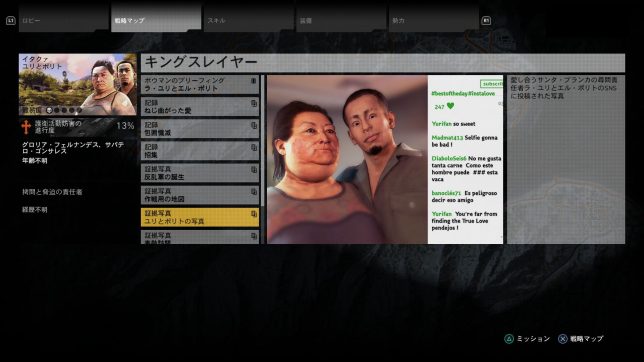Click the orange cross icon by progress percentage

[26, 127]
